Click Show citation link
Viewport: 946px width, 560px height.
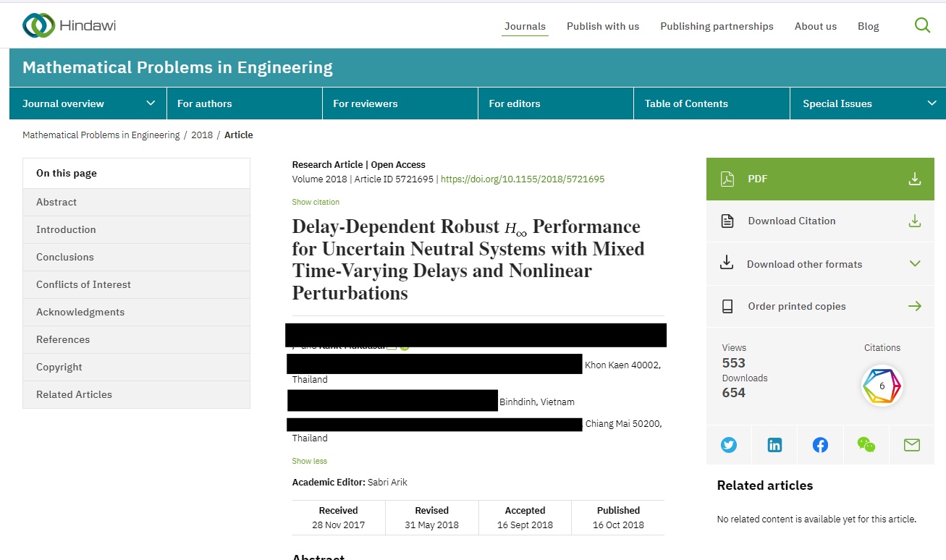pos(316,202)
